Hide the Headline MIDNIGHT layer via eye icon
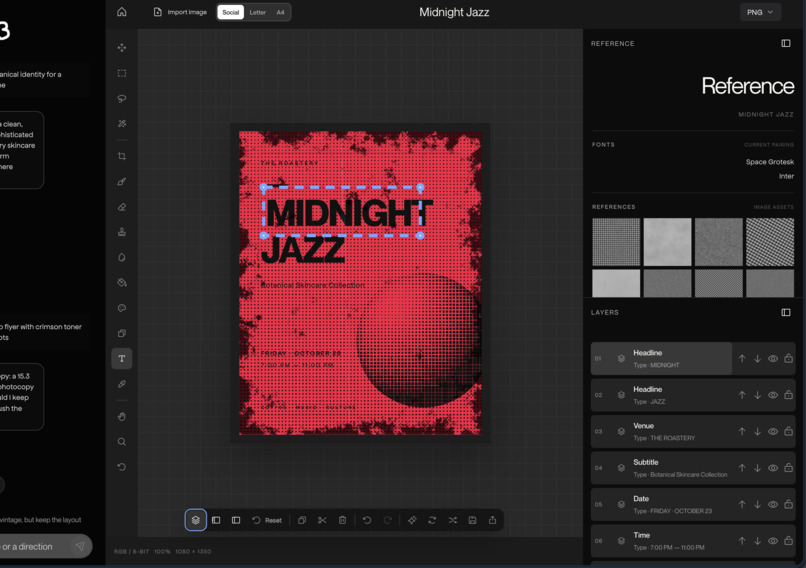Image resolution: width=806 pixels, height=568 pixels. tap(773, 359)
